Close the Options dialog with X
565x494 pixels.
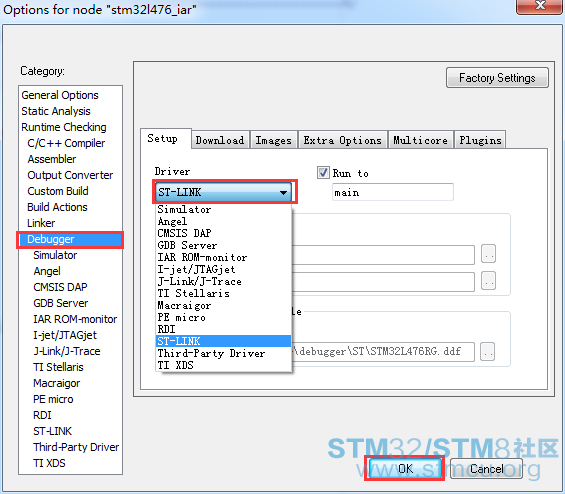[540, 6]
